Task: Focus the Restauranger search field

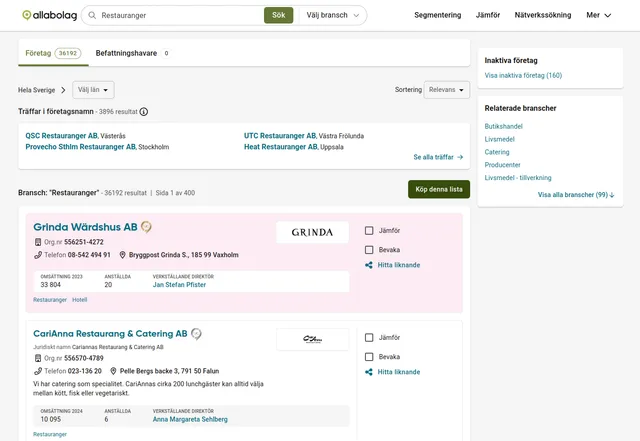Action: point(180,16)
